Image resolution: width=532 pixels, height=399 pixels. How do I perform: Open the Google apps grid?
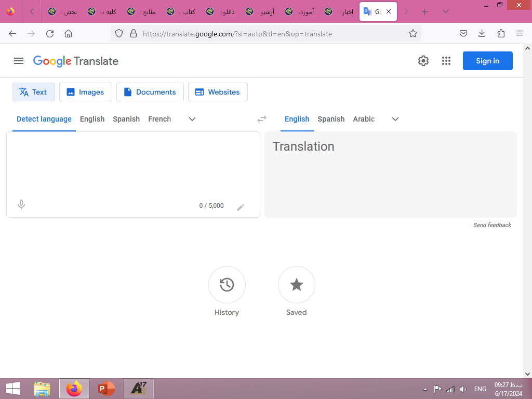[446, 61]
